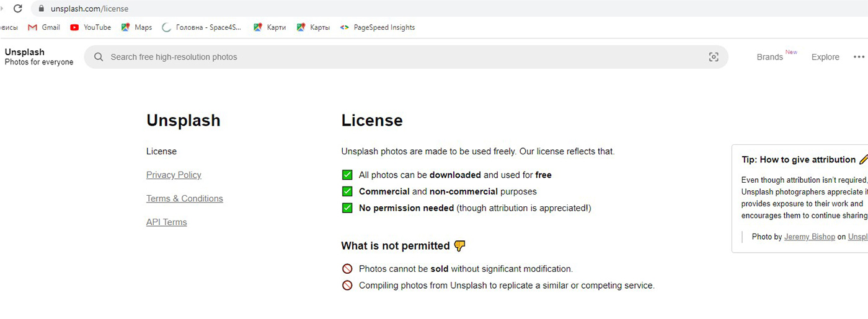The image size is (868, 319).
Task: Click the green checkmark beside downloaded photos
Action: coord(347,175)
